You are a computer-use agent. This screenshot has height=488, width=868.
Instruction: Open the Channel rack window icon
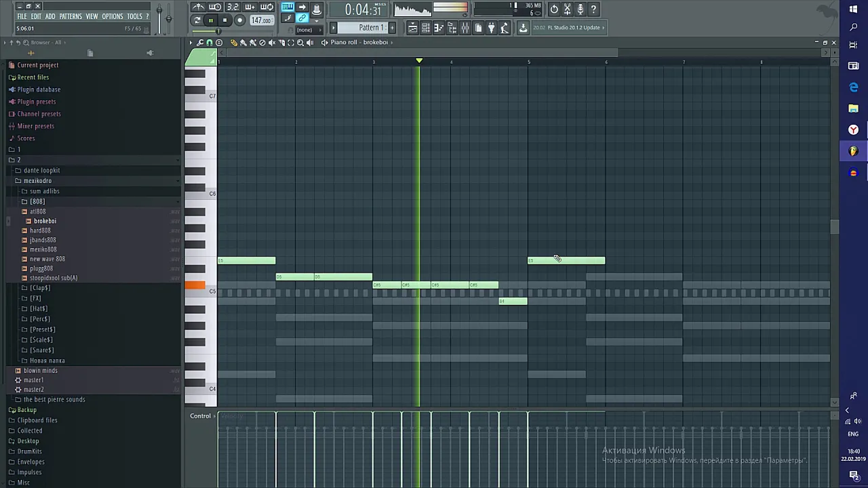425,28
